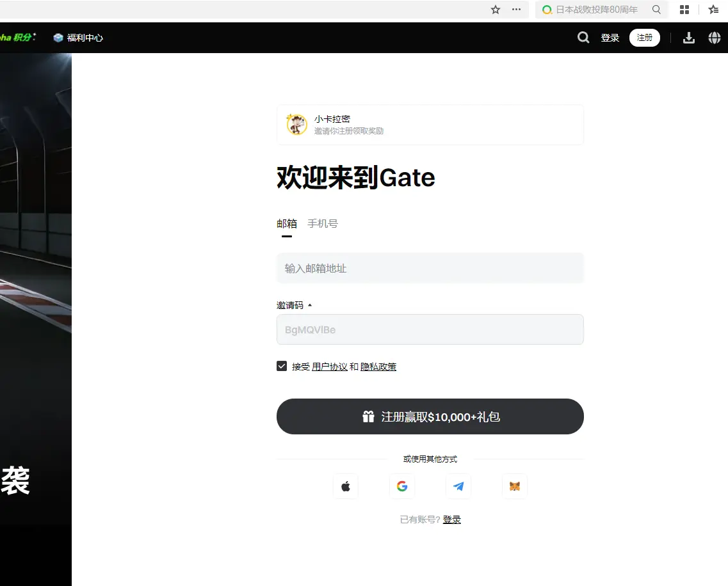Viewport: 728px width, 586px height.
Task: Open Gate site search magnifier icon
Action: click(583, 38)
